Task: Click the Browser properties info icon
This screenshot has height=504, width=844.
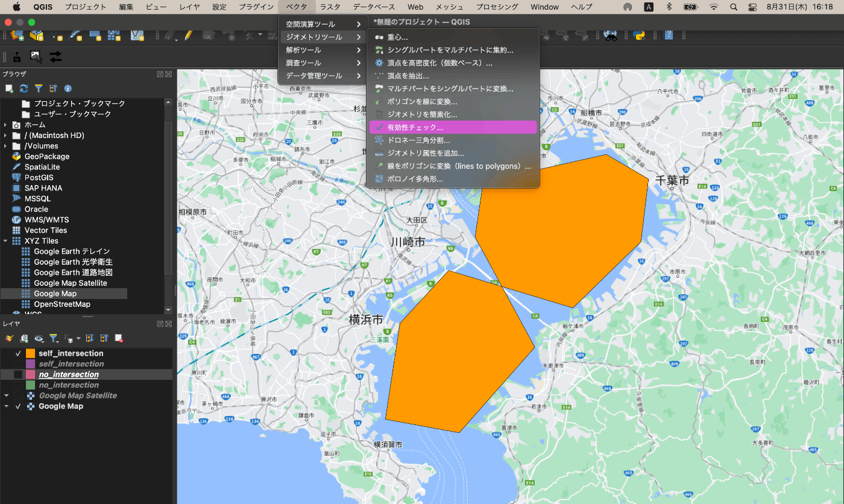Action: coord(68,89)
